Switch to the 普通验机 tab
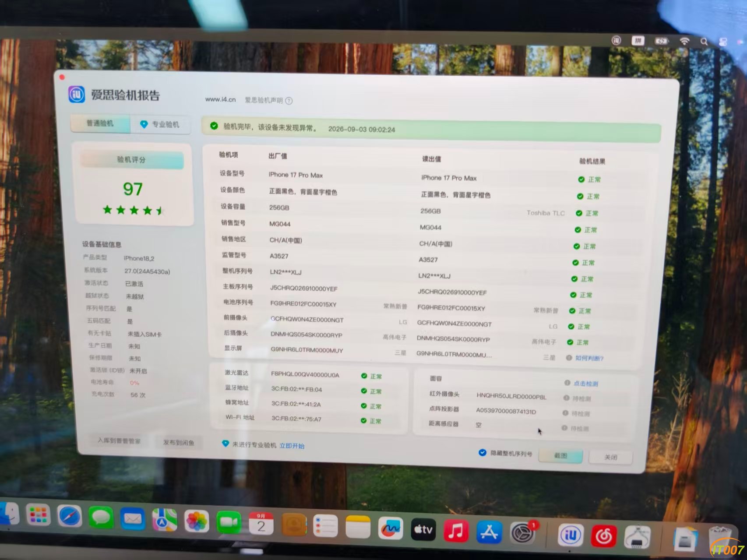Viewport: 747px width, 560px height. pos(100,123)
